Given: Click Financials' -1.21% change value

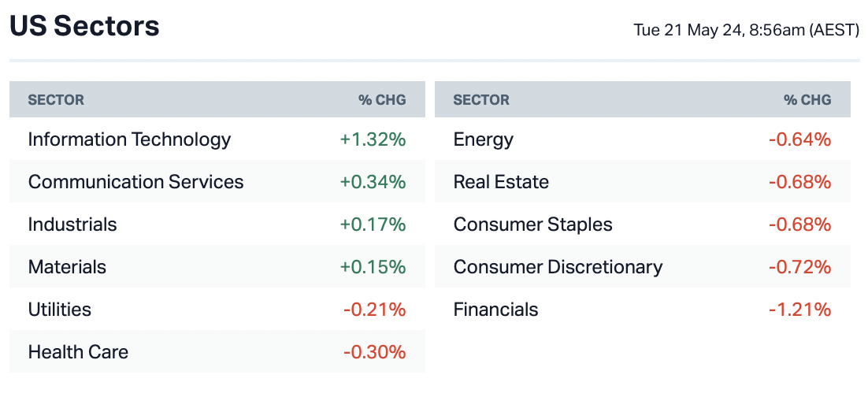Looking at the screenshot, I should [x=799, y=310].
